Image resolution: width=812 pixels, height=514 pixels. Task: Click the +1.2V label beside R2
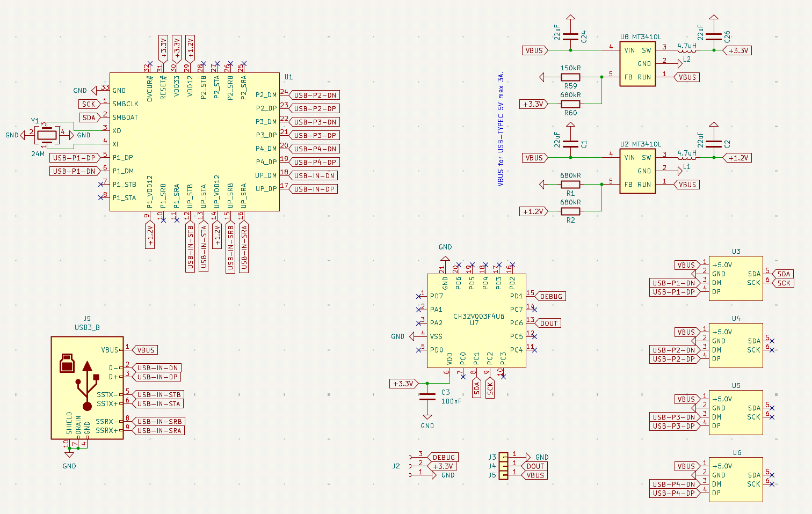pyautogui.click(x=533, y=211)
